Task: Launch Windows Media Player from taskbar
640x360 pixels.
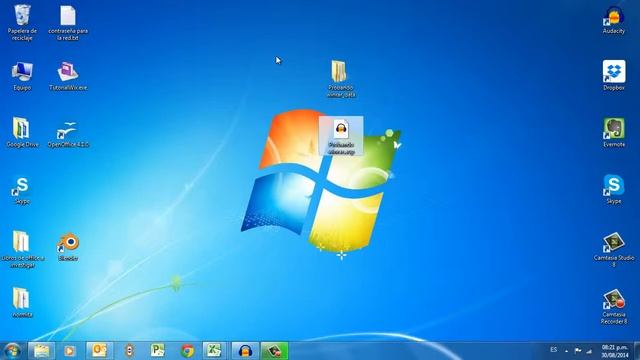Action: pos(70,351)
